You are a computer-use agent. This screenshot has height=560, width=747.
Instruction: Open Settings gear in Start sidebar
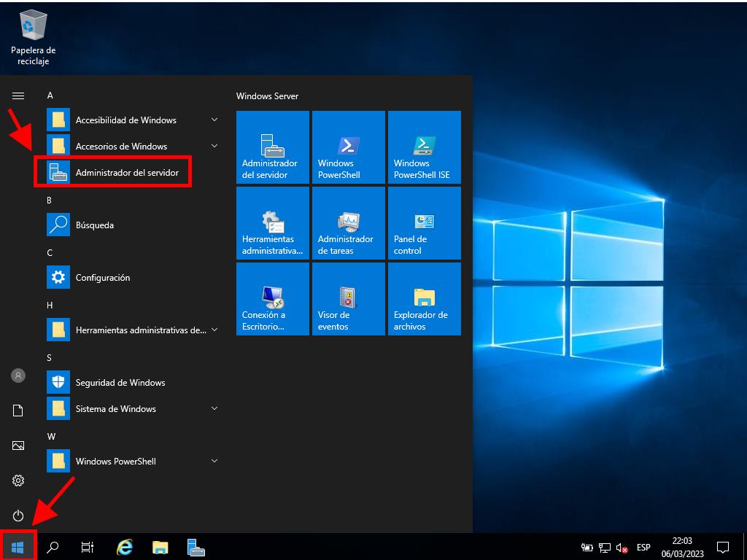pyautogui.click(x=18, y=481)
